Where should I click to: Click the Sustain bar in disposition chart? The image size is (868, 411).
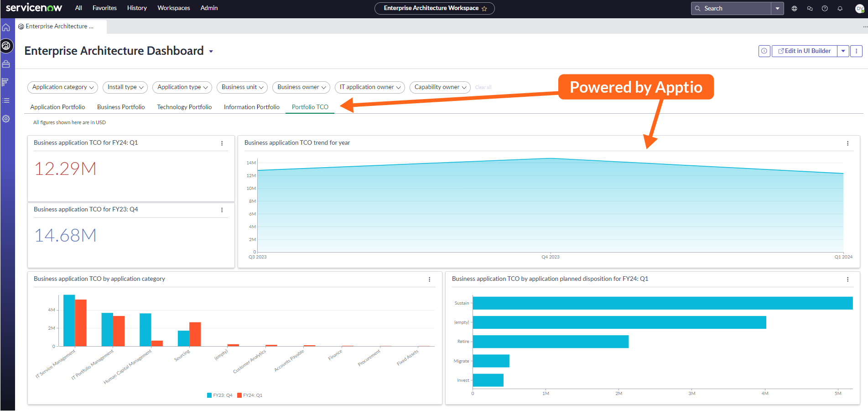pyautogui.click(x=663, y=303)
